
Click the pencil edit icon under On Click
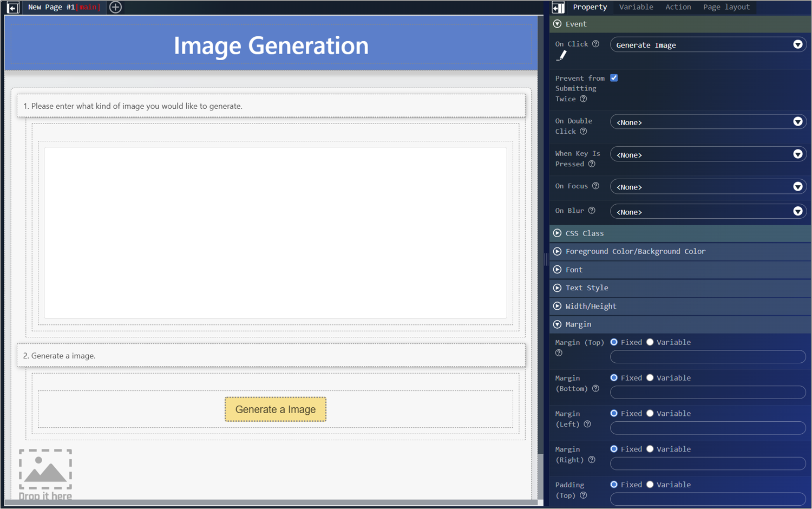(561, 56)
